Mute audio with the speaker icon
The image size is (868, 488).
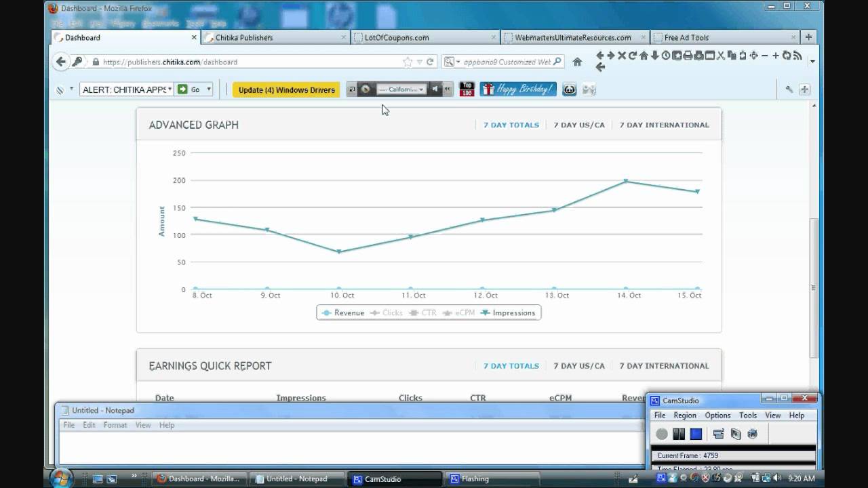[436, 89]
